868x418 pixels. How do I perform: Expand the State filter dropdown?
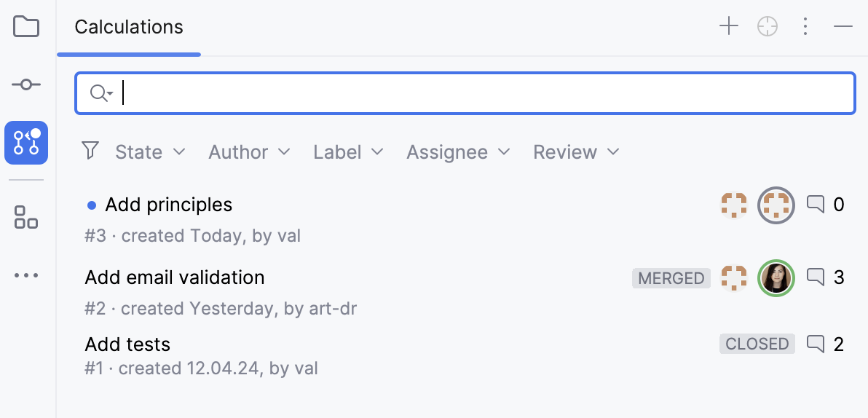pyautogui.click(x=150, y=152)
